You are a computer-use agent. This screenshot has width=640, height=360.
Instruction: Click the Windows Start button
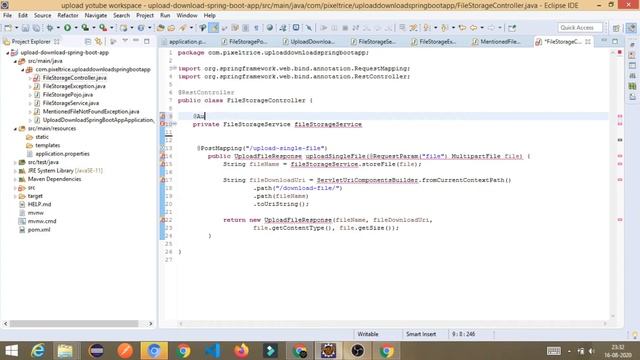[x=12, y=351]
